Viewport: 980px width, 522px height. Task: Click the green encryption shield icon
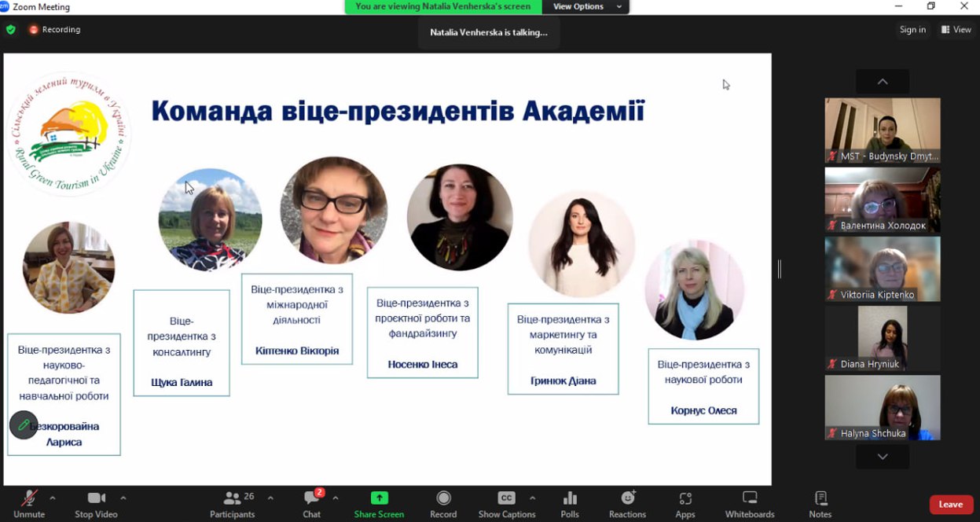10,30
